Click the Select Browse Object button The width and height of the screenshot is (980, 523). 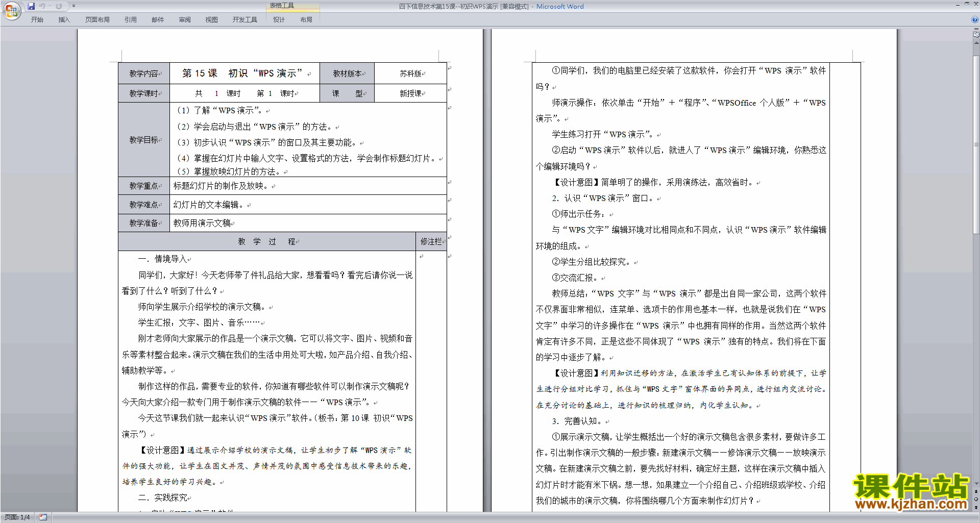[x=976, y=499]
